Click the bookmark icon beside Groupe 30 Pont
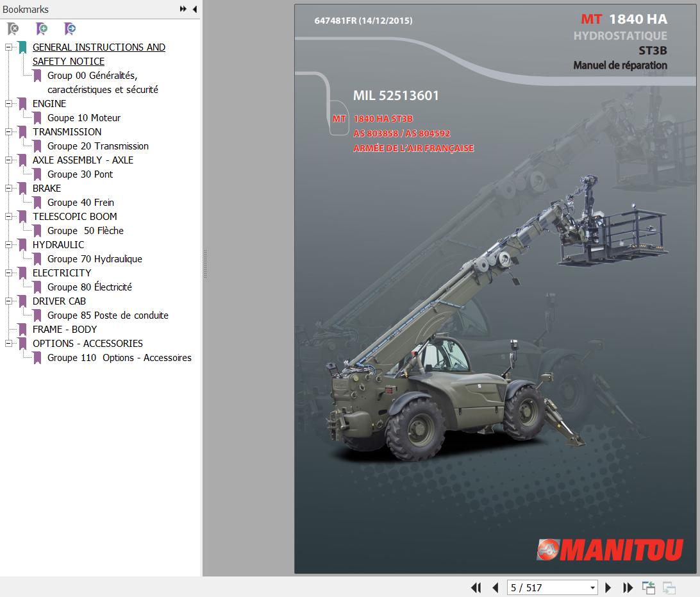The height and width of the screenshot is (597, 700). tap(37, 174)
